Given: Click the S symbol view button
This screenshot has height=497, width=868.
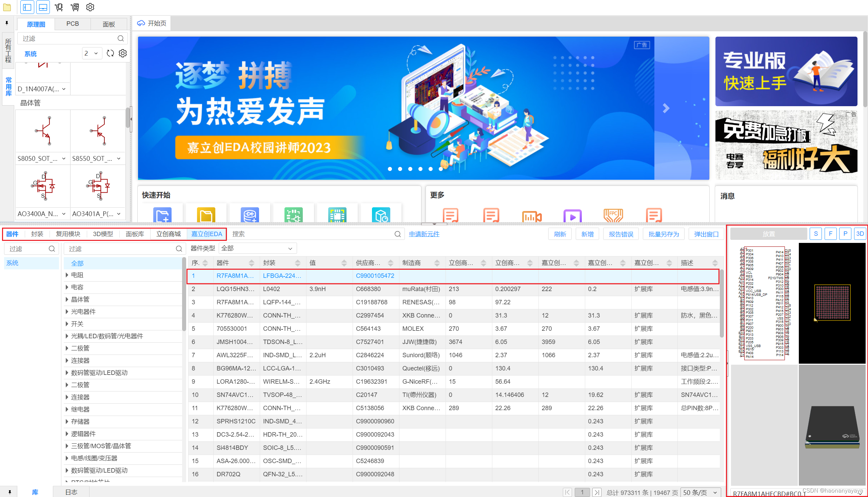Looking at the screenshot, I should coord(815,234).
